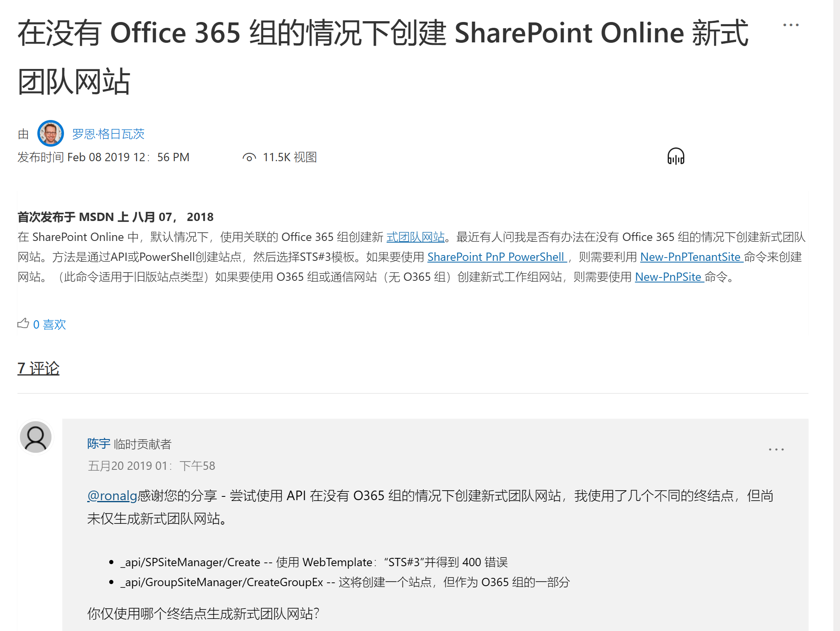The image size is (840, 631).
Task: Open the article options ellipsis menu
Action: (x=791, y=25)
